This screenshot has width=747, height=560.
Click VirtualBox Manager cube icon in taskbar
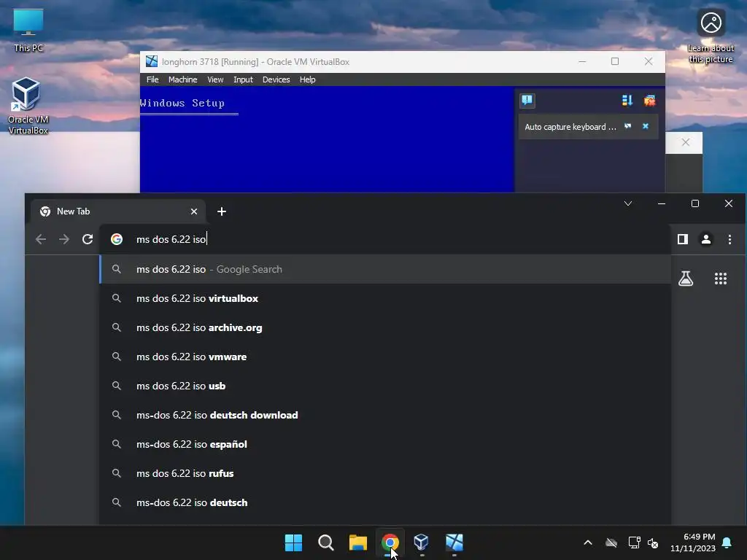[x=422, y=542]
